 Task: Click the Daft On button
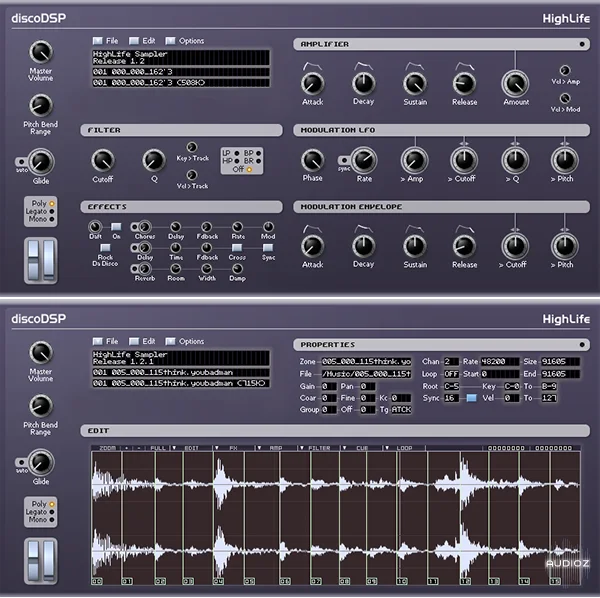click(x=116, y=227)
